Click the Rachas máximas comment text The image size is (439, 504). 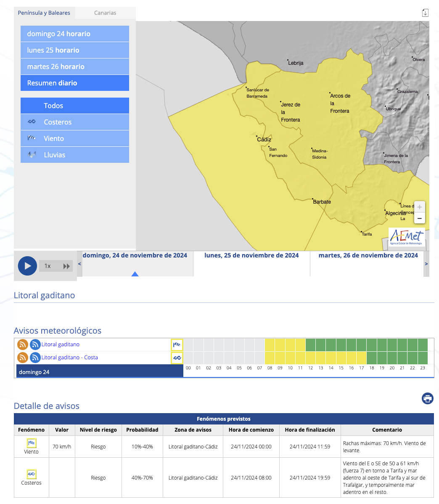(x=384, y=447)
